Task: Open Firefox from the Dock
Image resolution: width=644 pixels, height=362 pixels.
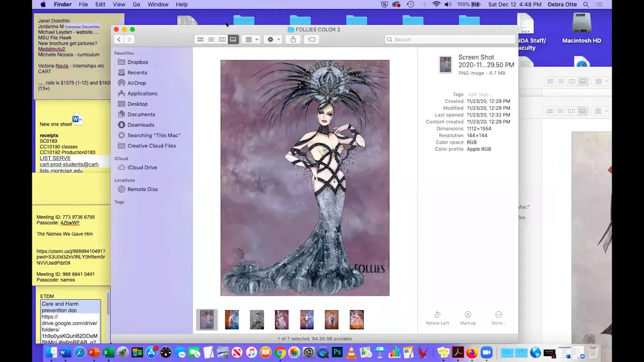Action: point(471,353)
